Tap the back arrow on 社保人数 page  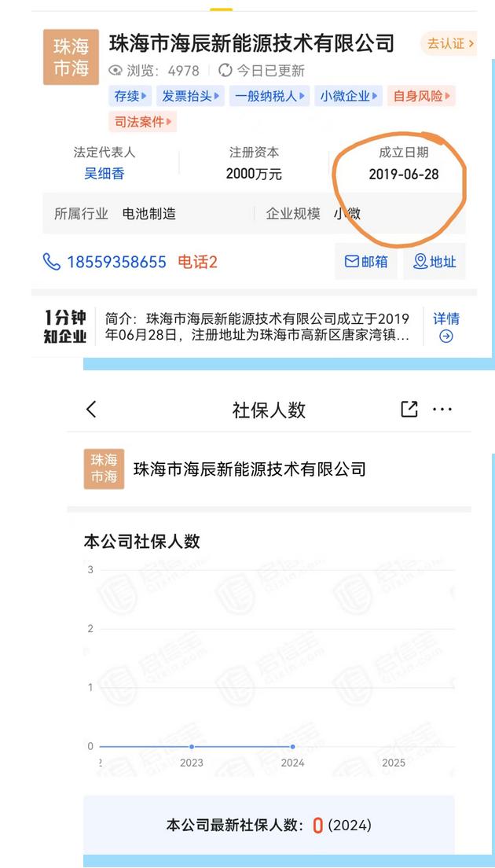coord(92,410)
